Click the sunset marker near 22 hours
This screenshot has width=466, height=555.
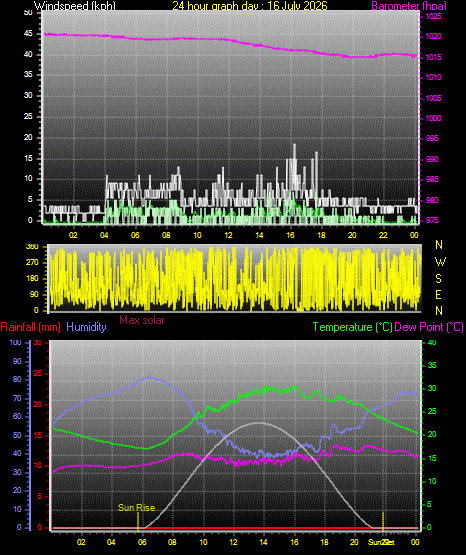383,521
